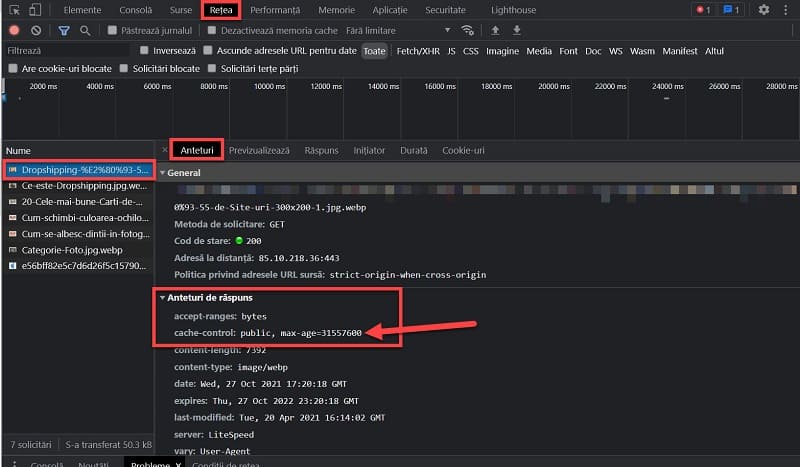Select the Imagine filter type
Viewport: 800px width, 467px height.
click(502, 50)
